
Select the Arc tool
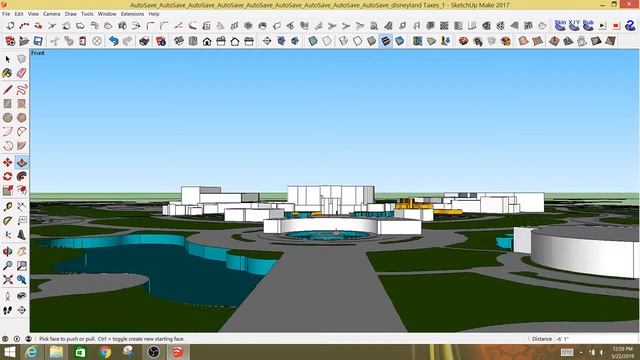click(7, 131)
